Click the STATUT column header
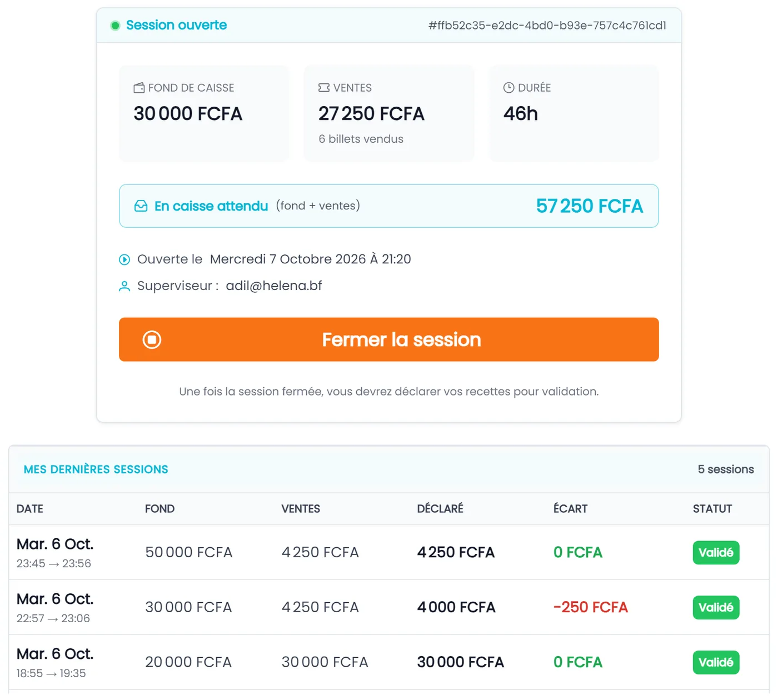 point(712,509)
